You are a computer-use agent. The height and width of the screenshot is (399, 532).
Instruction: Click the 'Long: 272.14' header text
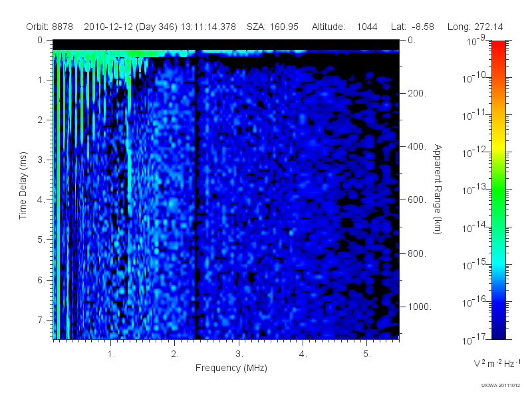pos(475,27)
